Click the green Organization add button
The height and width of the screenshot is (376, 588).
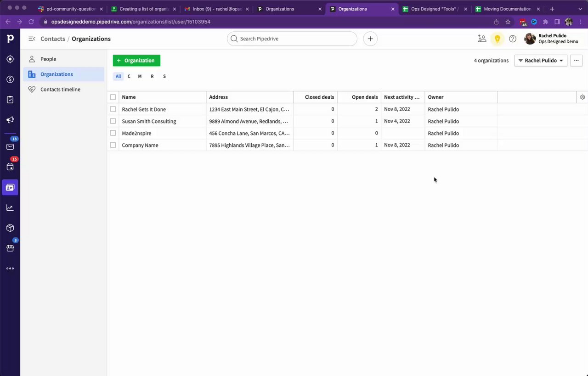click(x=136, y=61)
